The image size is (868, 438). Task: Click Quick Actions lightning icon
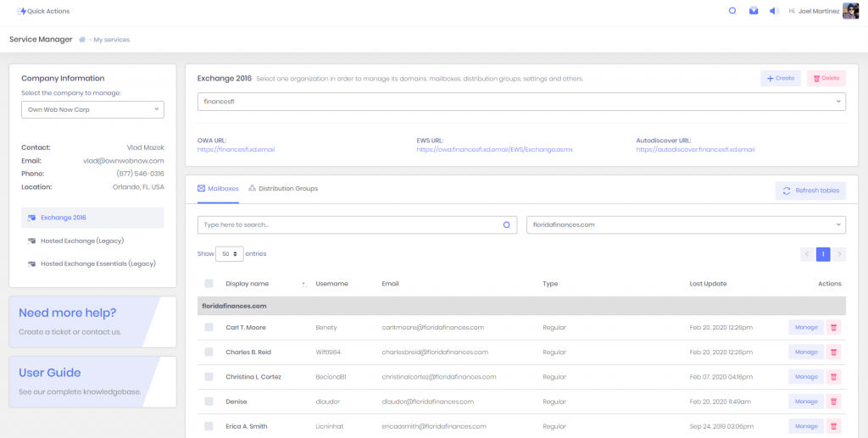(21, 11)
